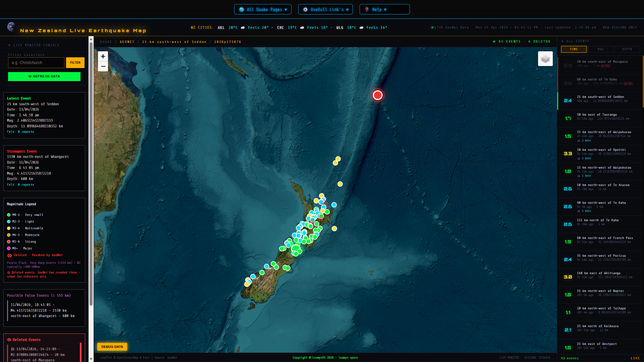Open the map layers control
The width and height of the screenshot is (644, 362).
pos(545,59)
